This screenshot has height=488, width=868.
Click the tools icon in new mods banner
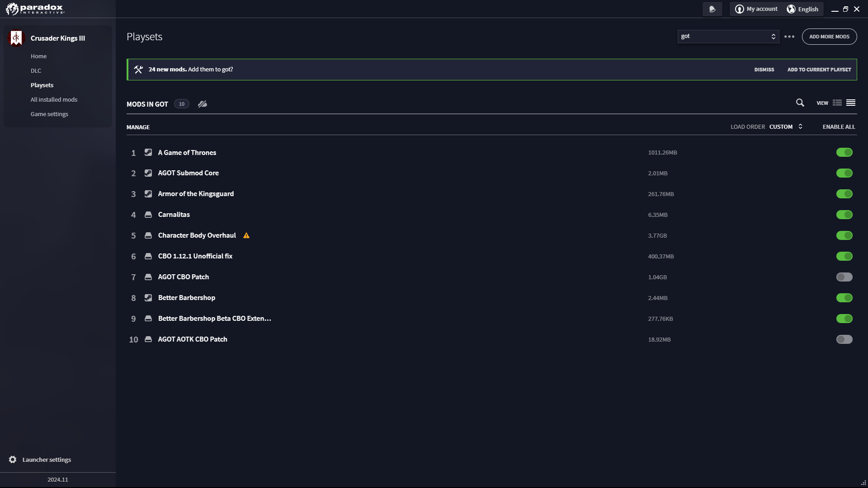pyautogui.click(x=138, y=70)
